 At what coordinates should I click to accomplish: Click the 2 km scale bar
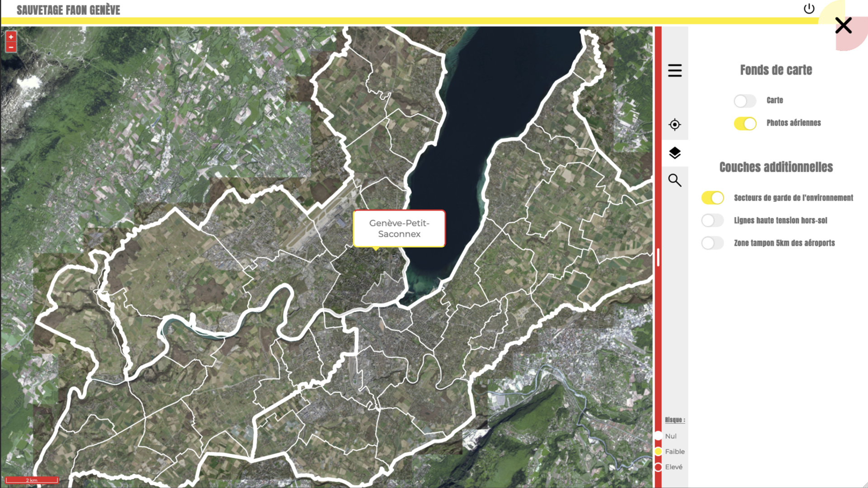coord(32,480)
